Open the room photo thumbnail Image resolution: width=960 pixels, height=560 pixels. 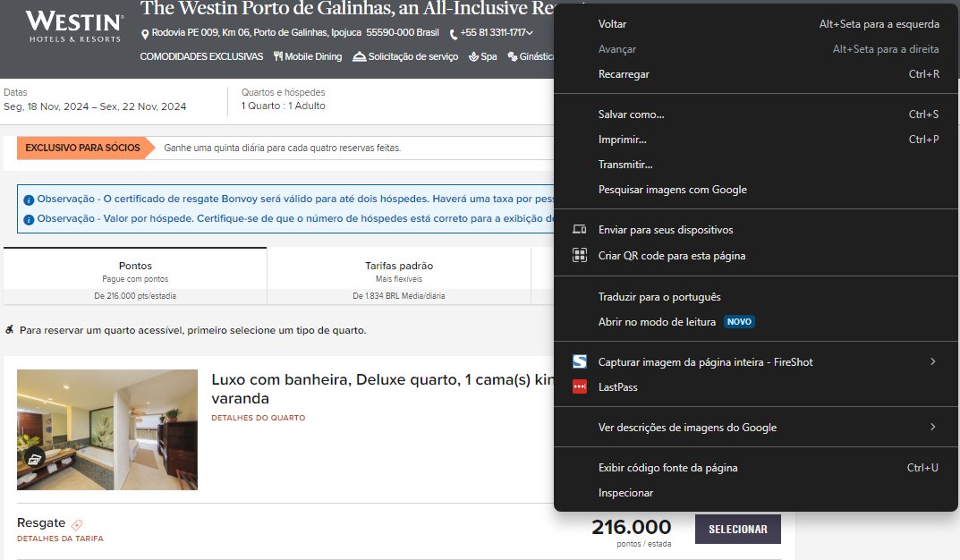(x=107, y=429)
